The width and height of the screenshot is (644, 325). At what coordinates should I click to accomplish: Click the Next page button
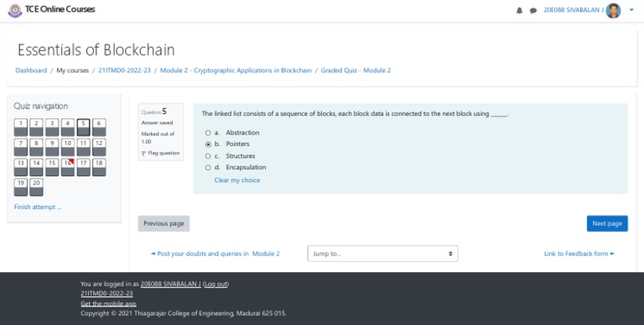tap(607, 223)
